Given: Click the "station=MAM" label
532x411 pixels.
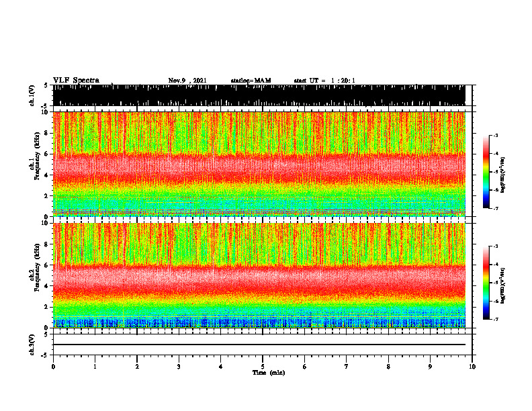Looking at the screenshot, I should (251, 81).
